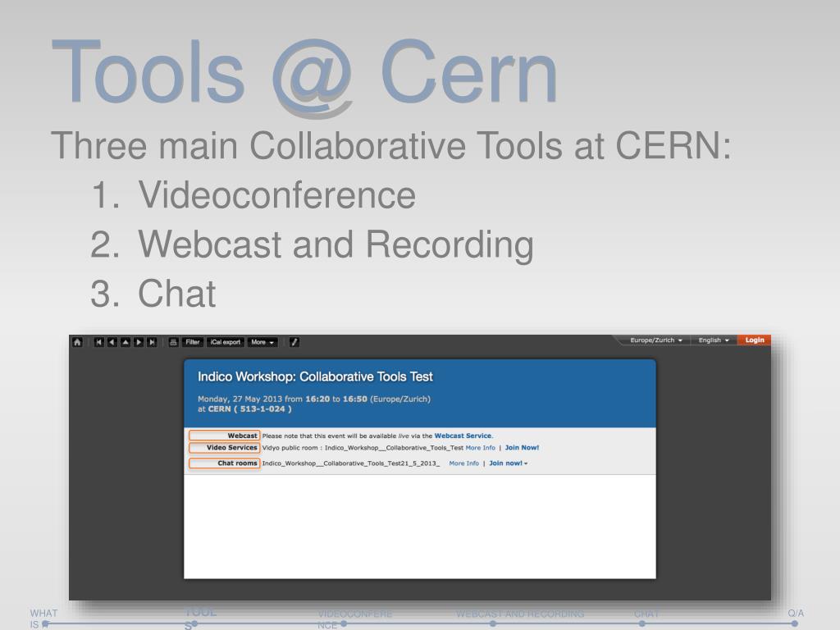Click the orange Login button
This screenshot has height=630, width=840.
[x=755, y=340]
